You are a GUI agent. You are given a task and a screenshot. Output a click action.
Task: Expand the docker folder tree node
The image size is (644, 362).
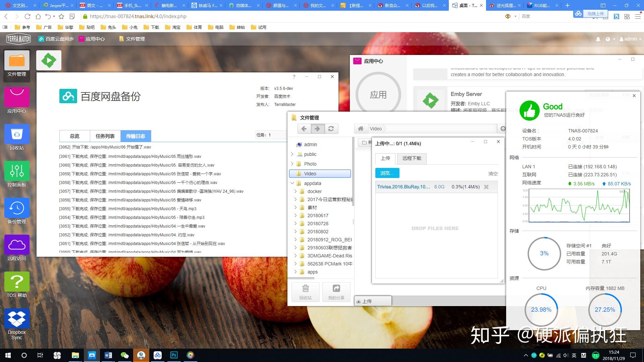[295, 191]
